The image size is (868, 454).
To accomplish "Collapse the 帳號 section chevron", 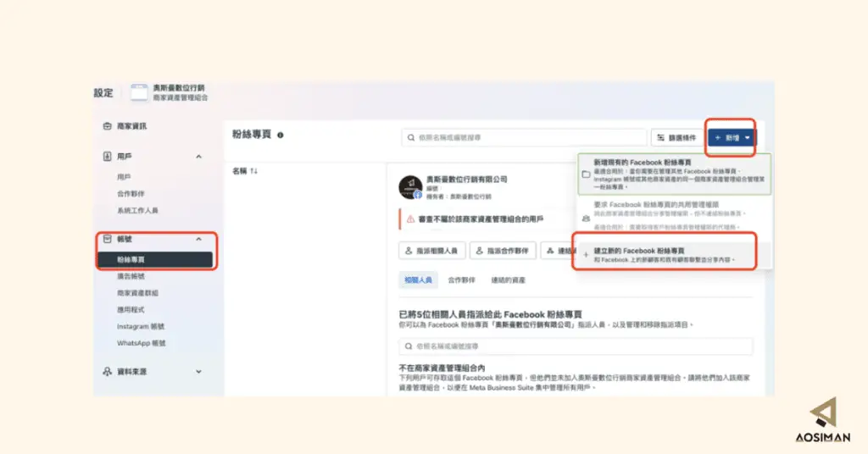I will pos(198,239).
